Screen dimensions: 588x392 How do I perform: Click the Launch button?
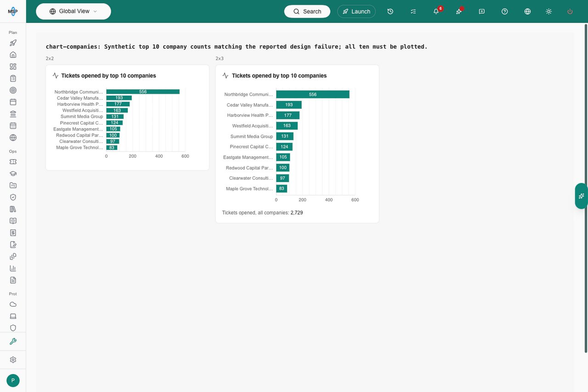[x=356, y=11]
